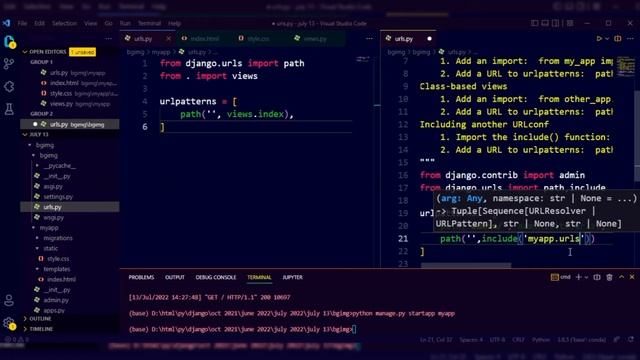Select the cmd terminal instance
640x360 pixels.
point(560,277)
